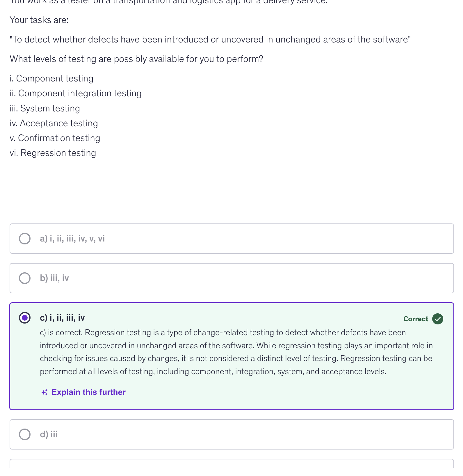Click answer heading "c) i, ii, iii, iv"
This screenshot has width=463, height=476.
[62, 318]
